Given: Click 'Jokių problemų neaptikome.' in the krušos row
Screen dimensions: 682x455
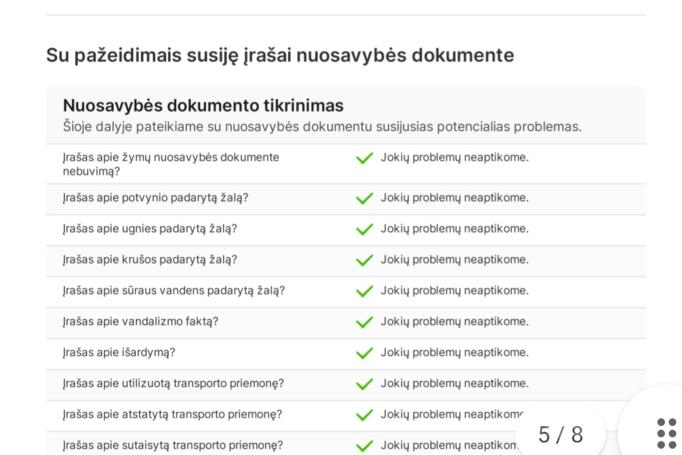Looking at the screenshot, I should 454,260.
